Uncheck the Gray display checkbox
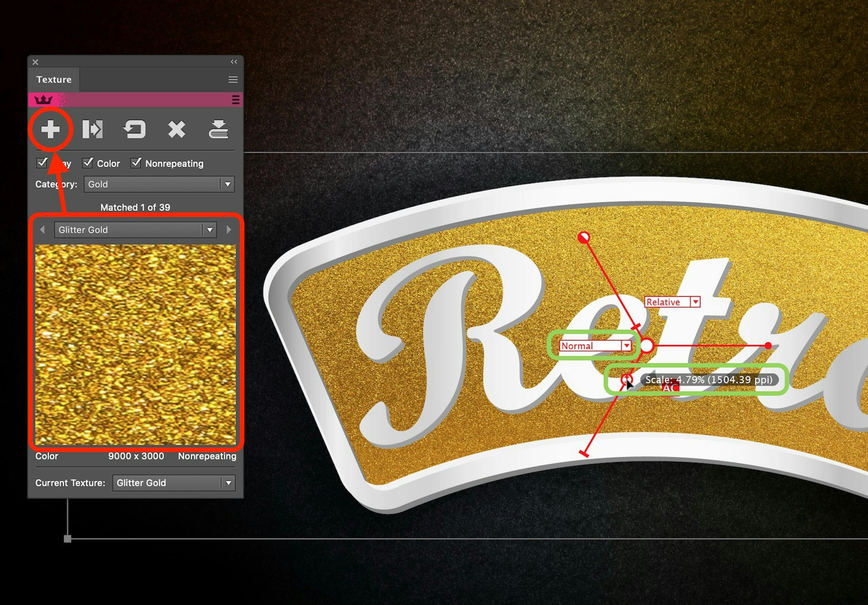The width and height of the screenshot is (868, 605). pyautogui.click(x=42, y=163)
